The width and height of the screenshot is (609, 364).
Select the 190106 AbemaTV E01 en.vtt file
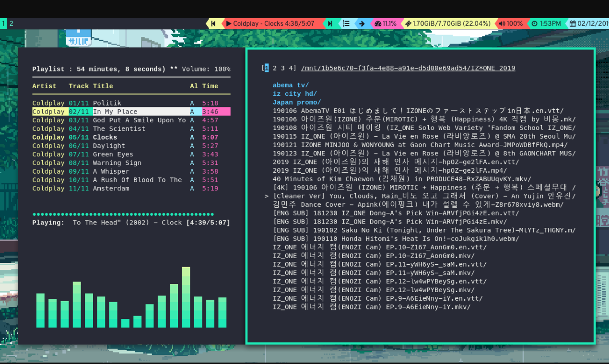(418, 111)
